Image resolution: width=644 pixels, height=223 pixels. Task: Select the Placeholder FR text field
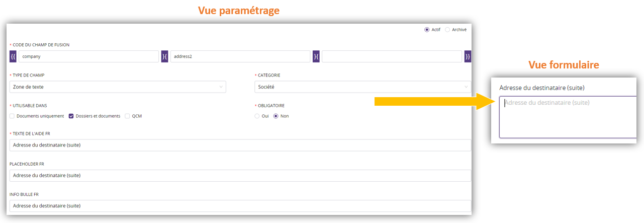(240, 176)
